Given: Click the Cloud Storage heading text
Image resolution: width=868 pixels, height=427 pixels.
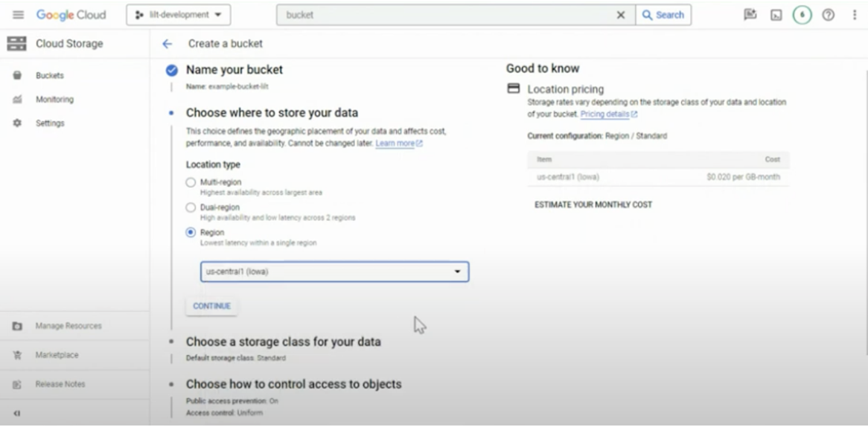Looking at the screenshot, I should 69,44.
